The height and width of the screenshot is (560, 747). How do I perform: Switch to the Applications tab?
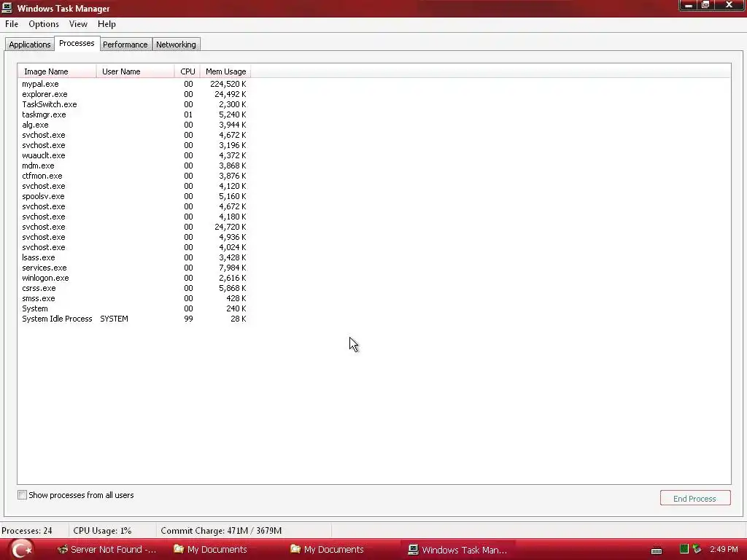[29, 44]
